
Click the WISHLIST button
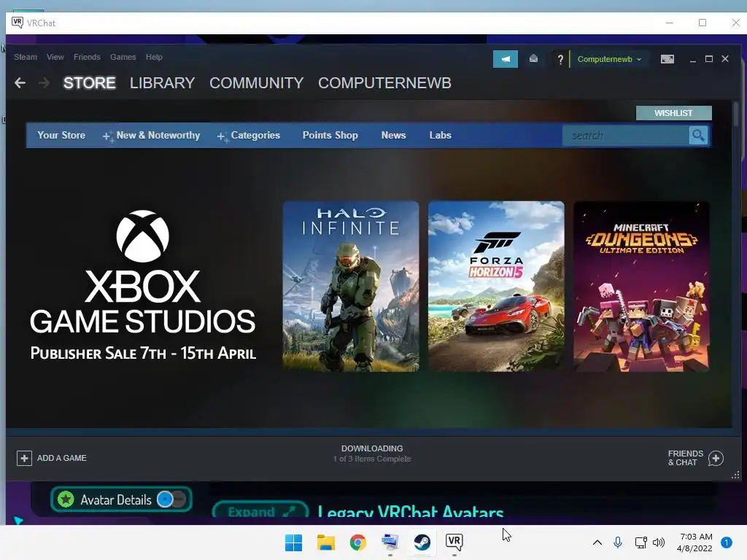(x=673, y=113)
